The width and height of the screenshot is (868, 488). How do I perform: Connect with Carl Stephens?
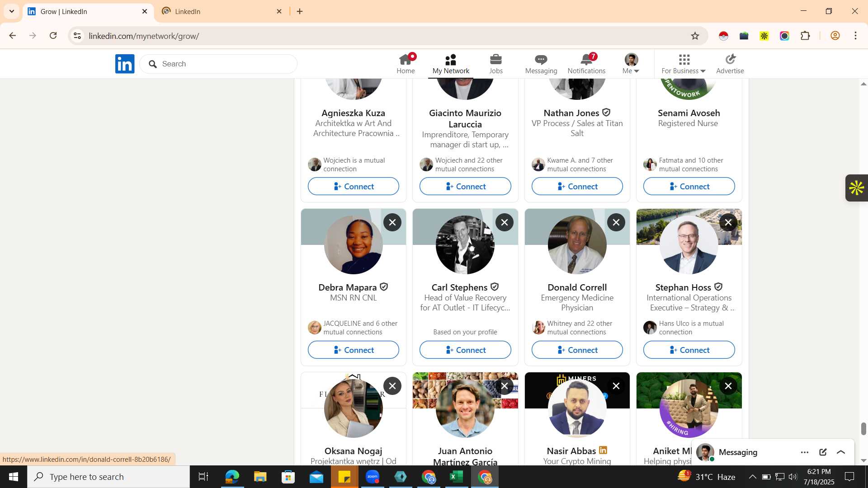click(465, 350)
